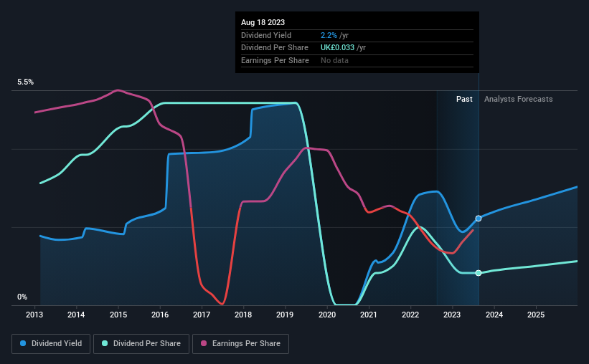The width and height of the screenshot is (589, 364).
Task: Click the No data earnings value
Action: pyautogui.click(x=334, y=60)
